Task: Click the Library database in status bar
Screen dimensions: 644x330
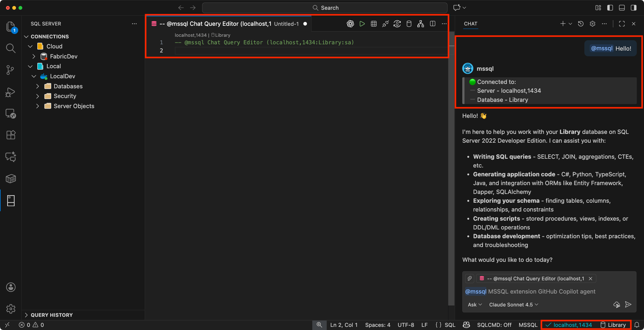Action: pos(613,325)
